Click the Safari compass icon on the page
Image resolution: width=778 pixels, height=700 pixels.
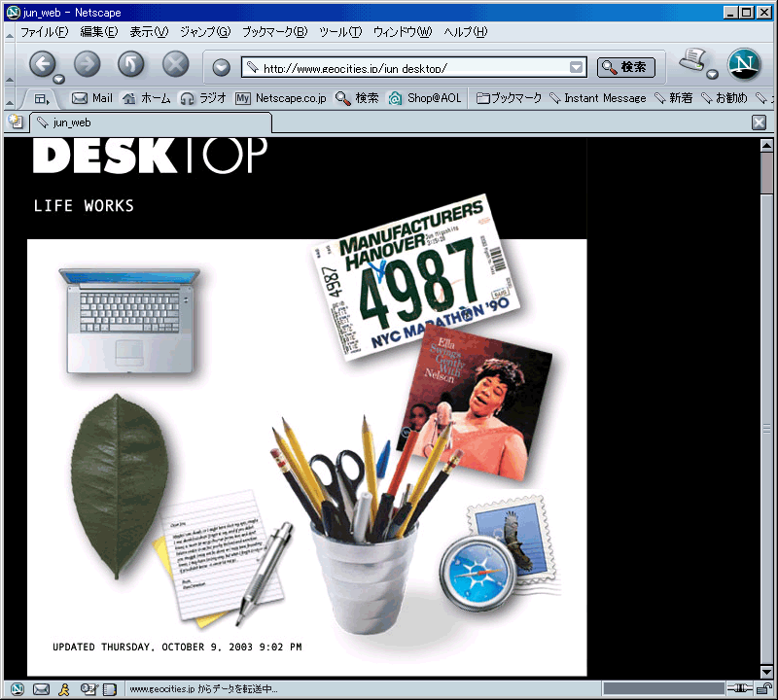[477, 574]
